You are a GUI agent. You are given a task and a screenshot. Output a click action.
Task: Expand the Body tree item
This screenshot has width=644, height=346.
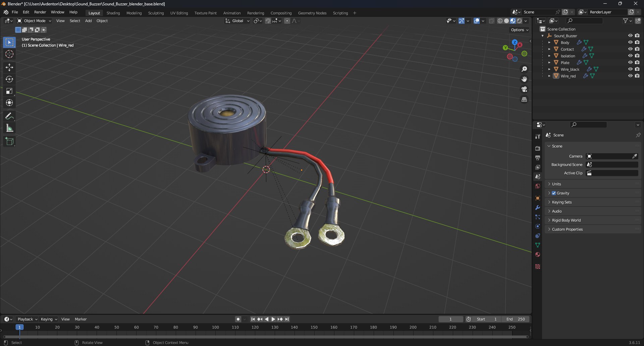coord(549,42)
